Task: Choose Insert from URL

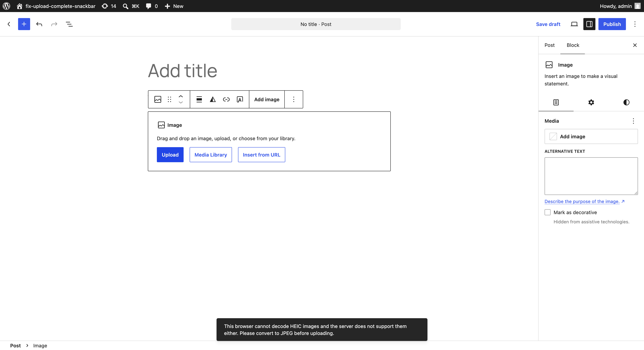Action: coord(262,155)
